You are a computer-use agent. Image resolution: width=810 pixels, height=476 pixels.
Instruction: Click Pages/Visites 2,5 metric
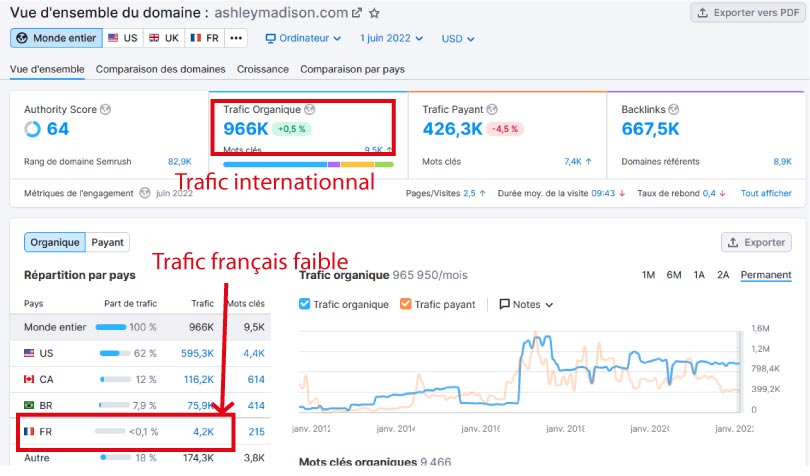point(446,193)
